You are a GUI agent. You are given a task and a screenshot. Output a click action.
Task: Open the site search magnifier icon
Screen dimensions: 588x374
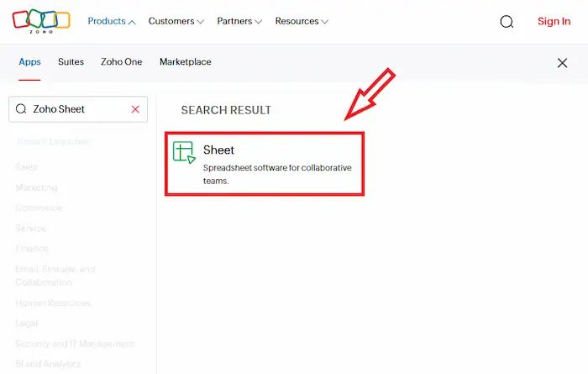click(x=507, y=22)
